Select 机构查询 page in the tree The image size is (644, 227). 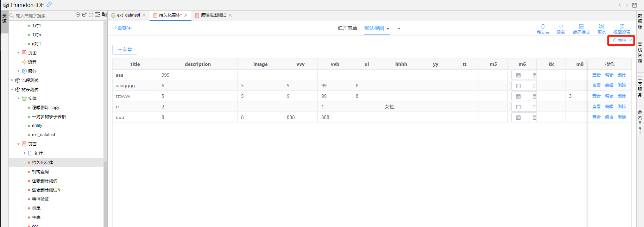click(40, 172)
